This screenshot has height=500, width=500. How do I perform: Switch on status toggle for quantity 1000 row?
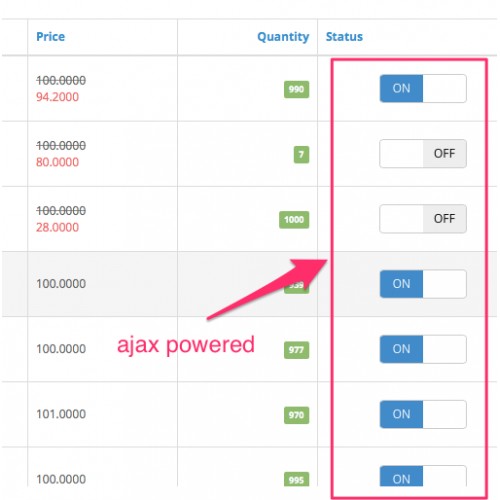423,219
